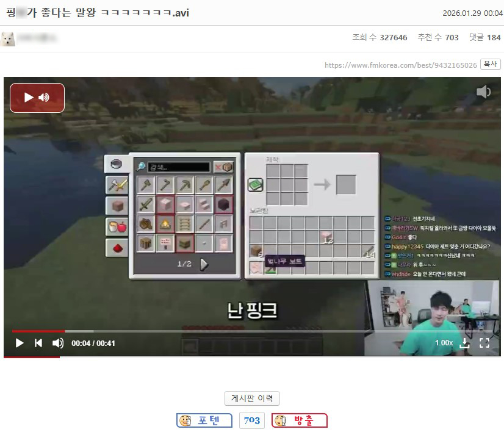Upvote the post with 포텐 button

[x=204, y=420]
